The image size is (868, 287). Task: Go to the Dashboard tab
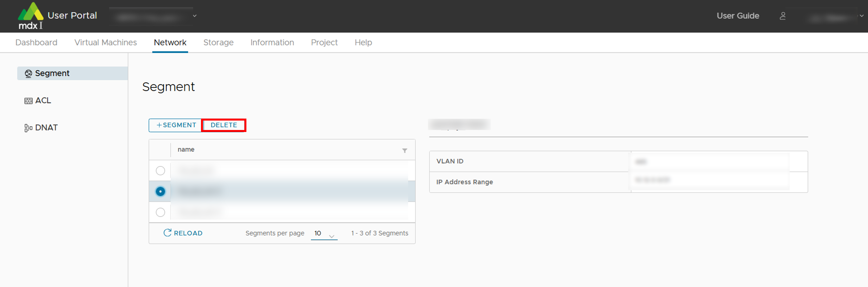click(x=36, y=42)
